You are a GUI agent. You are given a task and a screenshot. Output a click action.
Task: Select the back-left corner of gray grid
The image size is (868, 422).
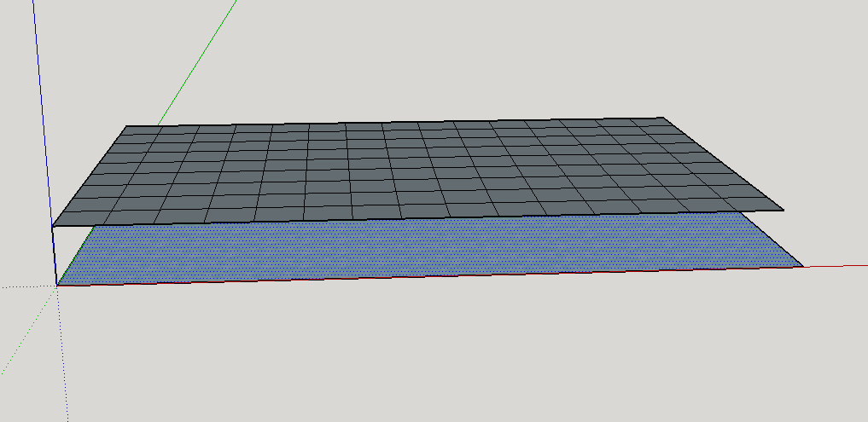pyautogui.click(x=125, y=127)
